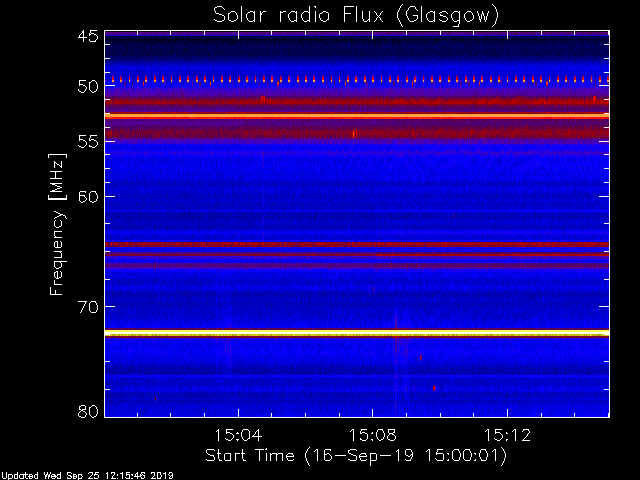
Task: Click the 'Start Time (16-Sep-19 15:00:01)' axis label
Action: pos(356,456)
